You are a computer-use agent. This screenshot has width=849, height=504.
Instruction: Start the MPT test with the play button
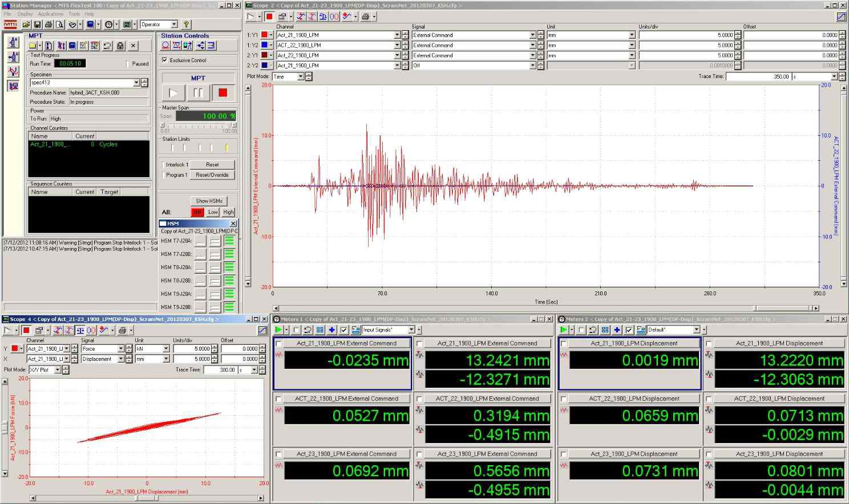pos(173,92)
